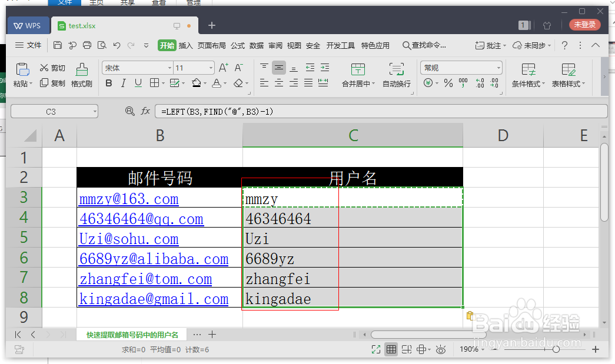The height and width of the screenshot is (364, 615).
Task: Open the 批注 comments button
Action: click(490, 45)
